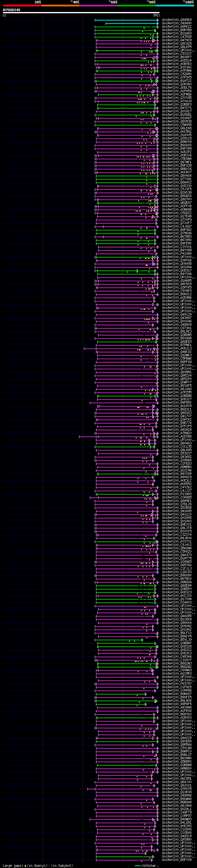
Task: Select hit label UniRef100_C5YLB8
Action: pos(177,748)
